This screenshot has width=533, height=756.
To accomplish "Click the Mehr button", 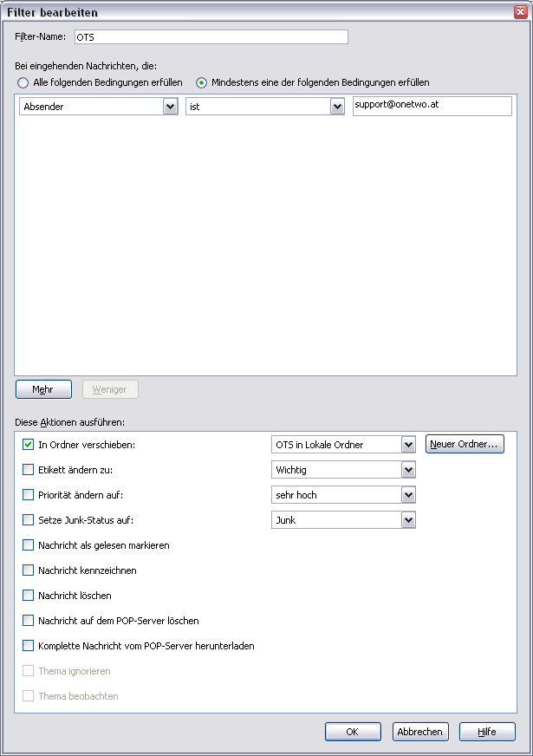I will [x=43, y=389].
